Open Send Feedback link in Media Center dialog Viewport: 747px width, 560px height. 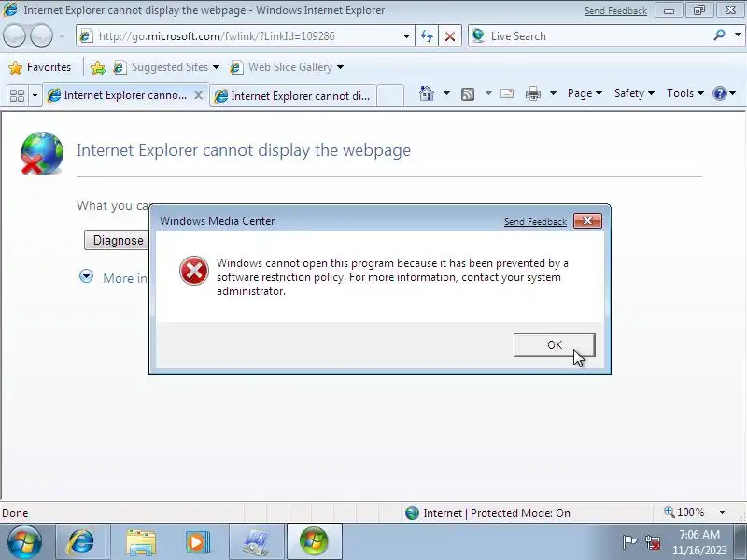click(535, 222)
